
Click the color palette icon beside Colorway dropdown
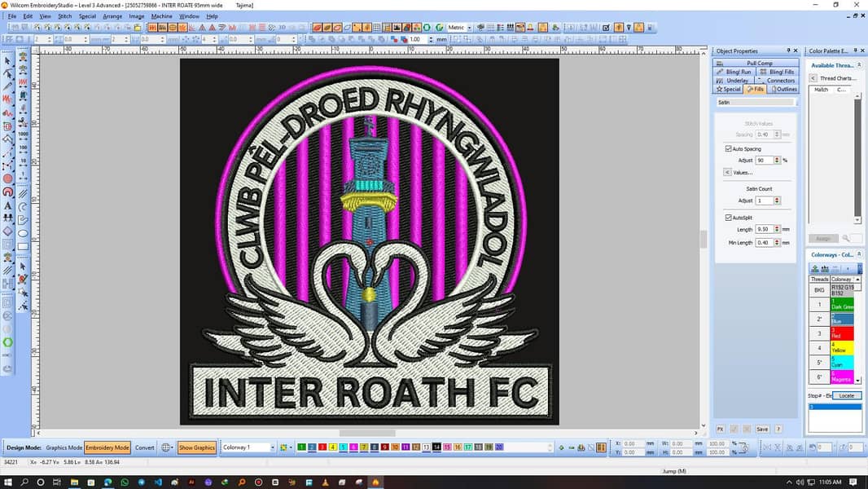(284, 447)
